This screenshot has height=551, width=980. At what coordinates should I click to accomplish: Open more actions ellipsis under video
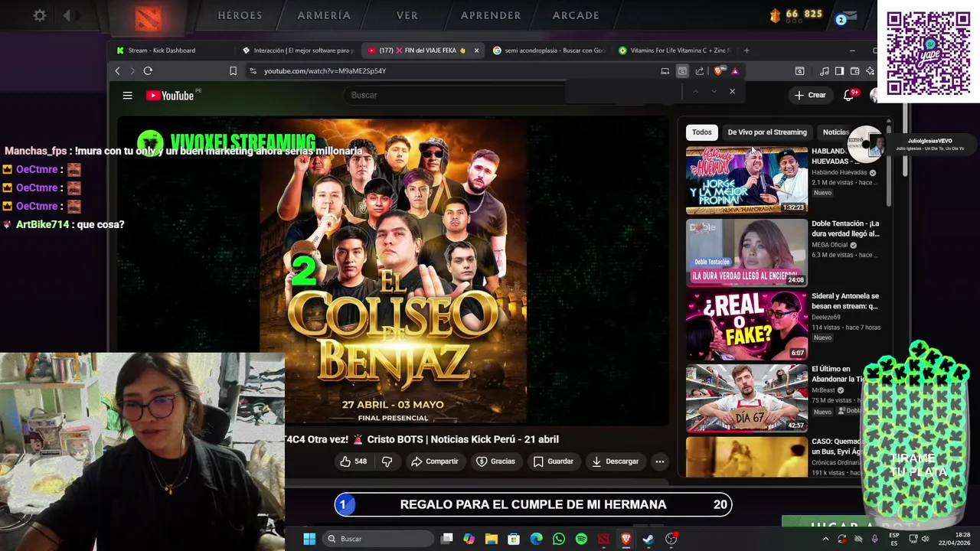[x=659, y=461]
